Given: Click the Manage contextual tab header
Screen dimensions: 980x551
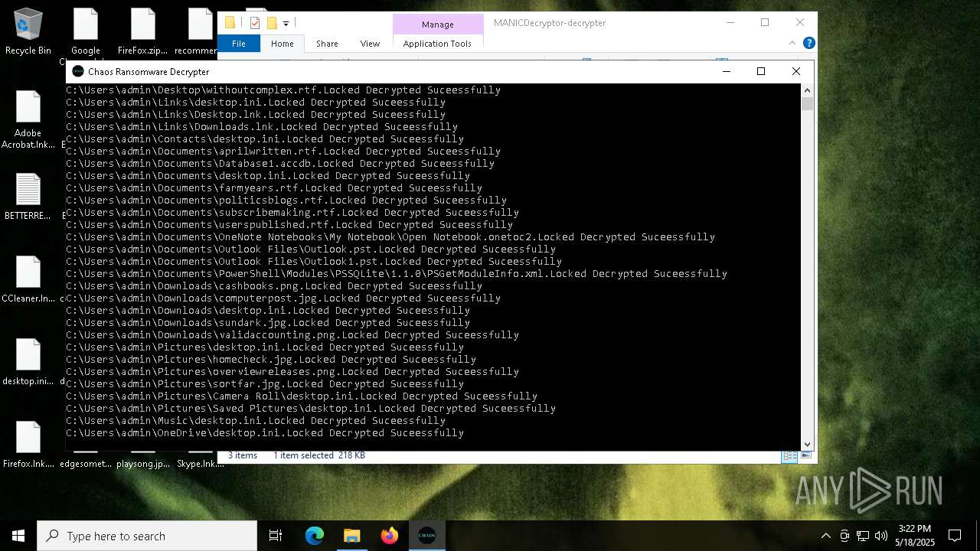Looking at the screenshot, I should click(438, 24).
